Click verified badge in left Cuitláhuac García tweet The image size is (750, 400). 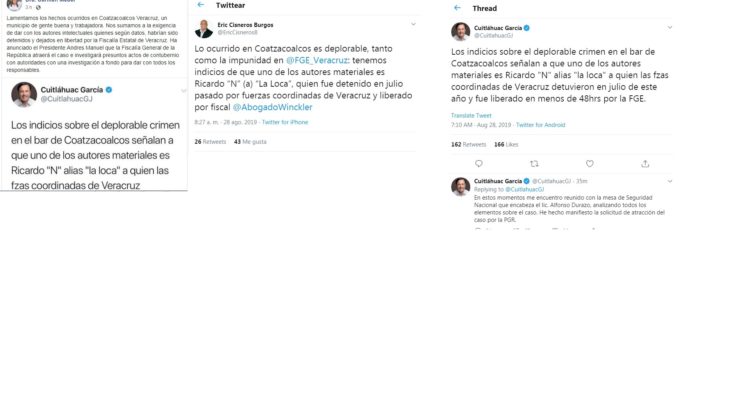point(109,89)
